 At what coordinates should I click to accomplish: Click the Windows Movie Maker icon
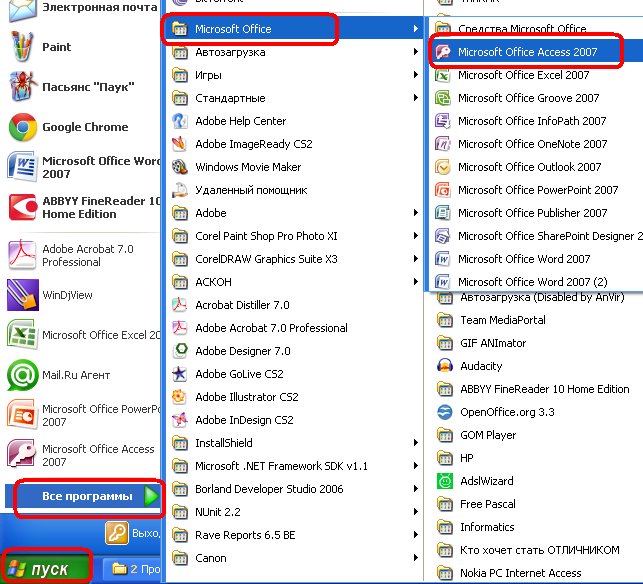click(x=180, y=167)
